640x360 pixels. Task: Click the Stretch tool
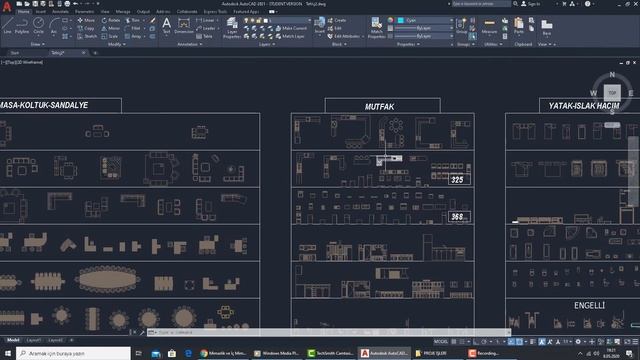tap(87, 36)
